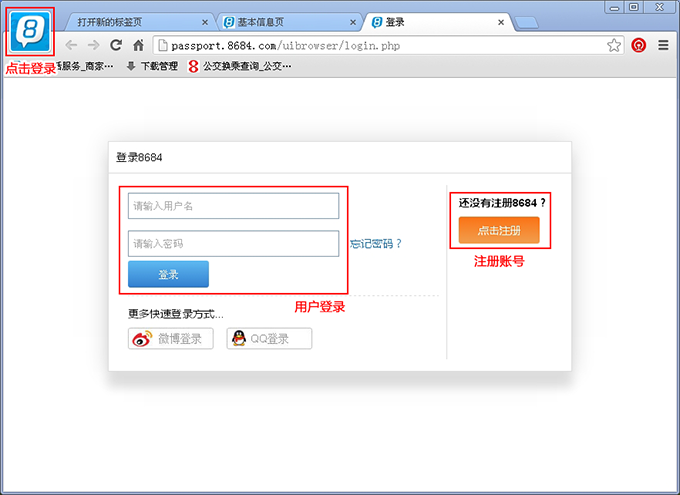
Task: Focus the password input field
Action: tap(233, 243)
